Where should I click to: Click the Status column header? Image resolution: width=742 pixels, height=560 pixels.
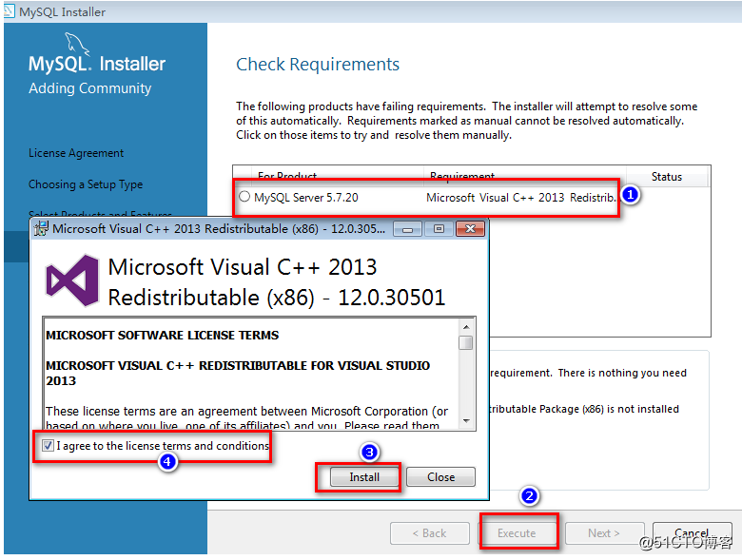point(667,177)
